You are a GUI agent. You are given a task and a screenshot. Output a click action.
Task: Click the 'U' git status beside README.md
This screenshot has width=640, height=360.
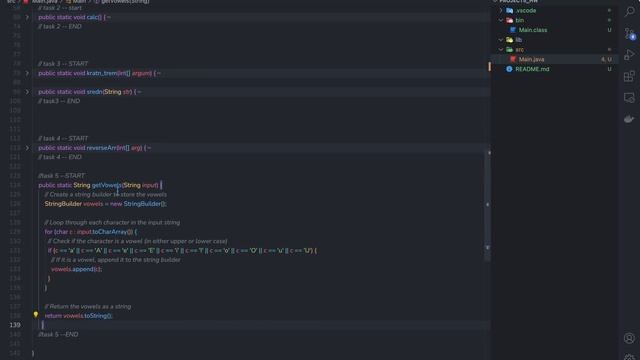pyautogui.click(x=609, y=69)
